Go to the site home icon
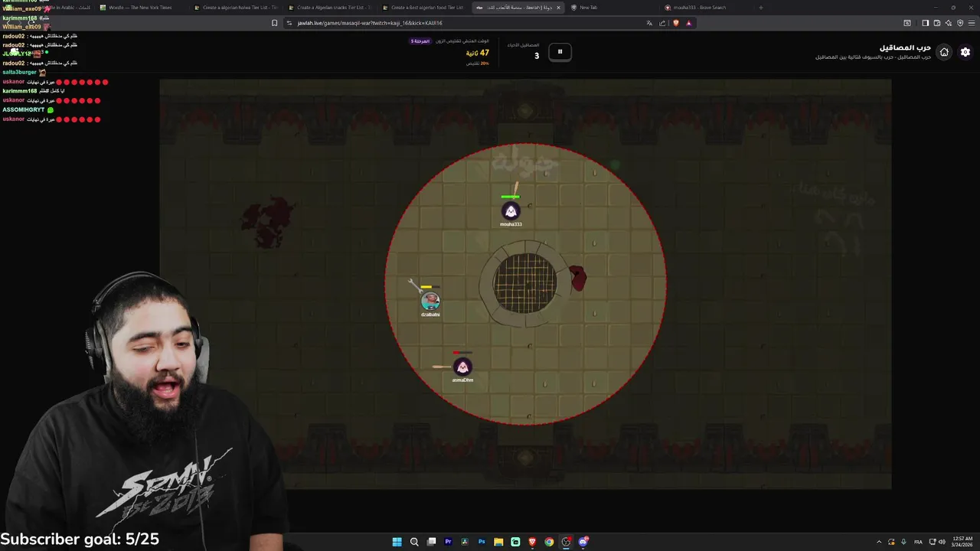The image size is (980, 551). 944,52
